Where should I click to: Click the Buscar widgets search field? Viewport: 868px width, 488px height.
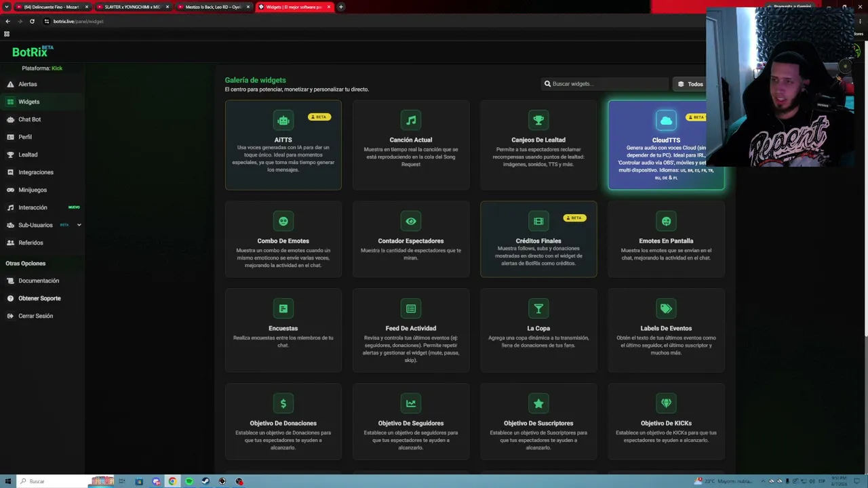coord(605,84)
